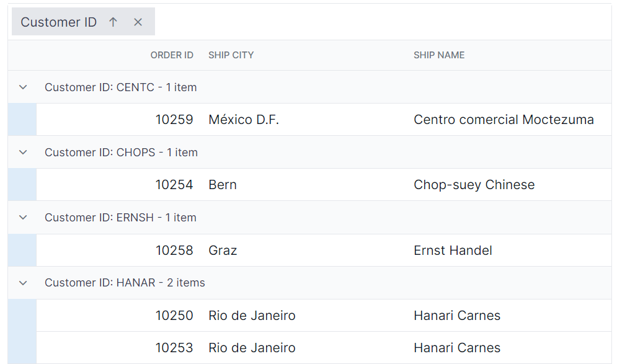Sort by the Ship City column header
The image size is (617, 364).
point(231,55)
